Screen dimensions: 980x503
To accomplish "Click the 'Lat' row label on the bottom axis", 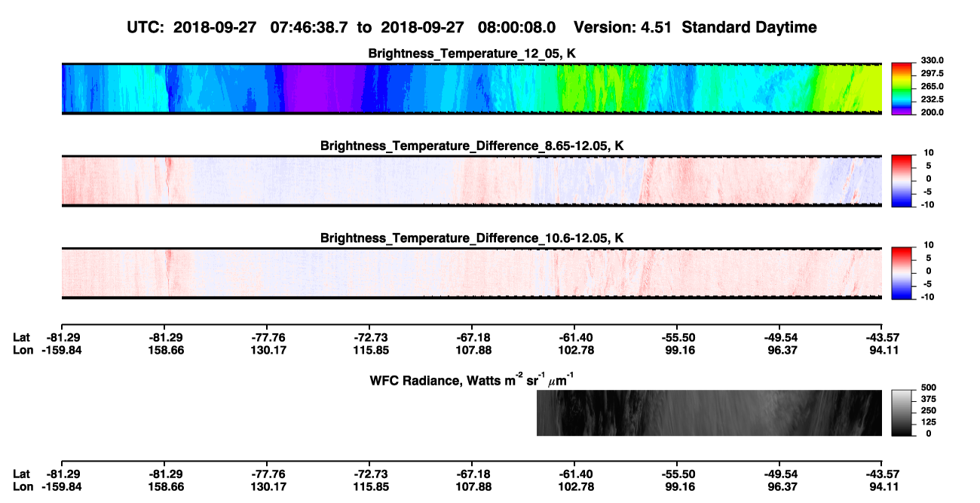I will click(x=21, y=474).
